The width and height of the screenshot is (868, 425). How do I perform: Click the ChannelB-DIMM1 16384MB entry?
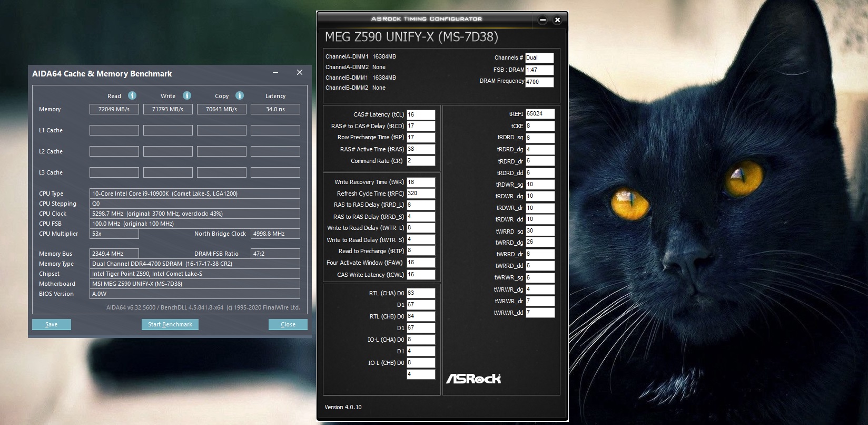click(x=361, y=78)
